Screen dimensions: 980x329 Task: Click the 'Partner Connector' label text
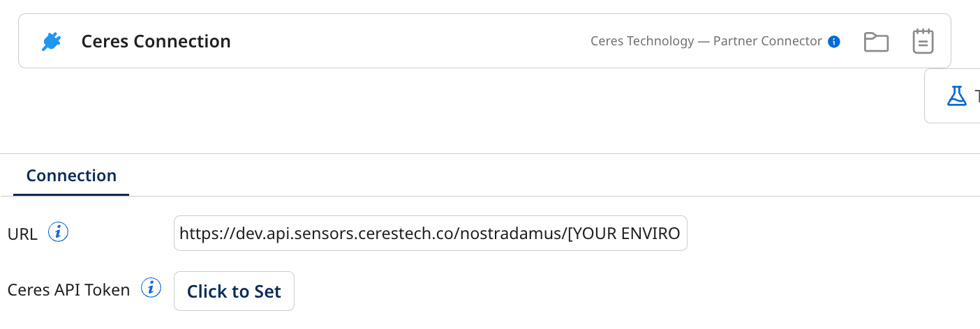(767, 41)
